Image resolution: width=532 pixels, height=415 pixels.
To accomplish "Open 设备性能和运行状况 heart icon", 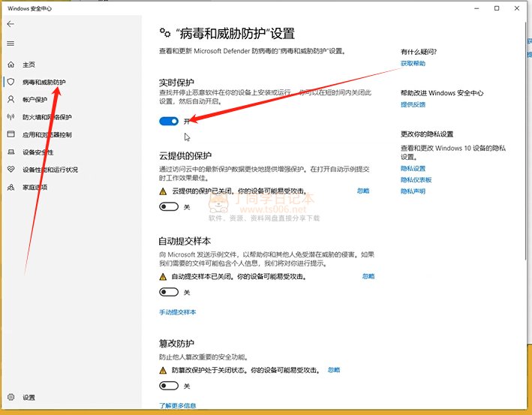I will tap(11, 170).
